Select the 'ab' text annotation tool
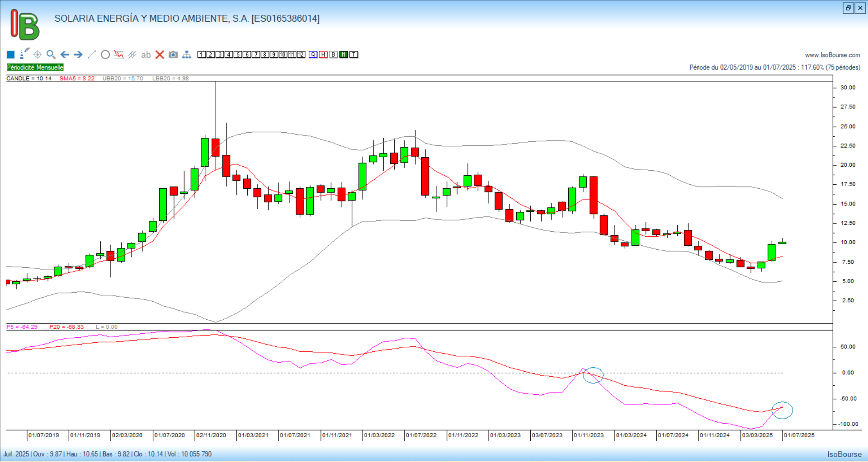 pyautogui.click(x=146, y=55)
